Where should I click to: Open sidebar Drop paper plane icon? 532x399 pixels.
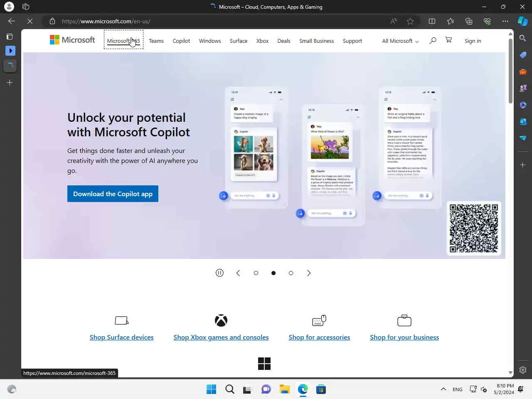[523, 138]
